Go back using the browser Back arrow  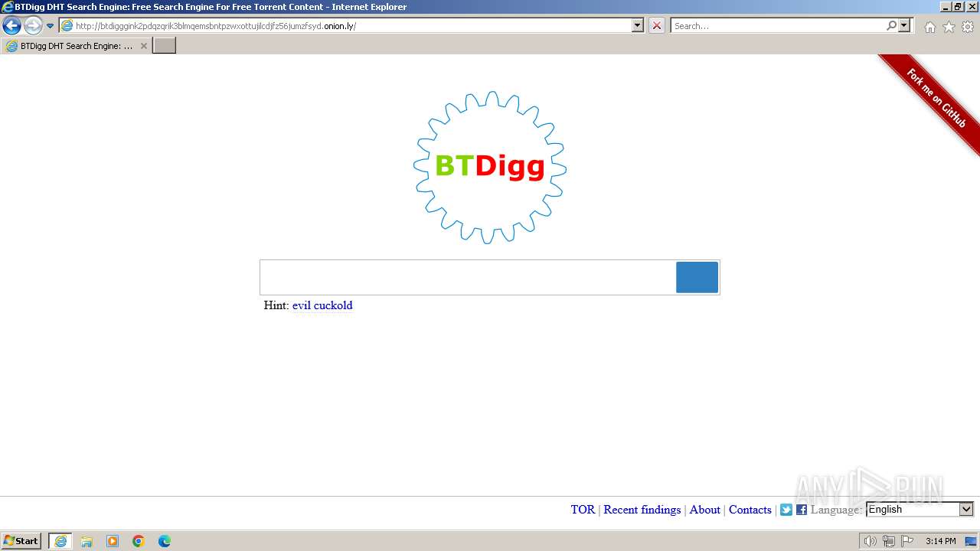click(11, 25)
